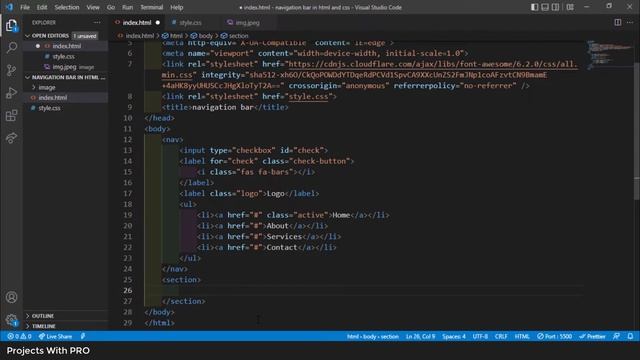
Task: Open the Source Control view
Action: (11, 70)
